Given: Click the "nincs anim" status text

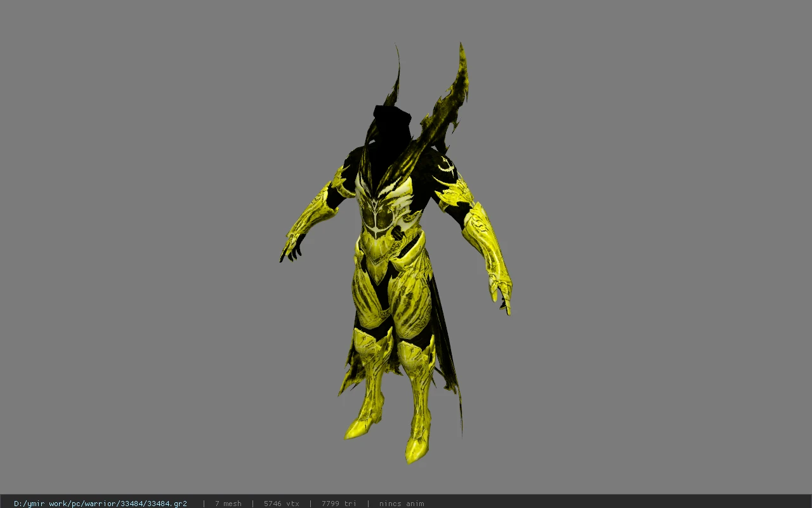Looking at the screenshot, I should [402, 504].
